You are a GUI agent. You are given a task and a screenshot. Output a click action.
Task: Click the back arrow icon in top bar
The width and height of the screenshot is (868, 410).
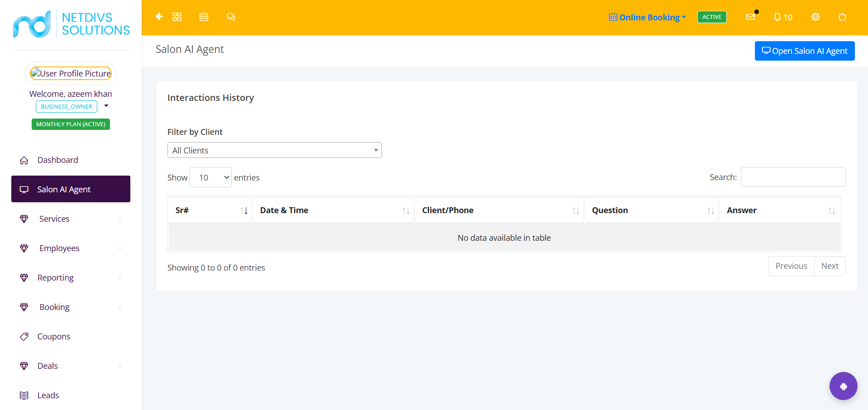159,17
